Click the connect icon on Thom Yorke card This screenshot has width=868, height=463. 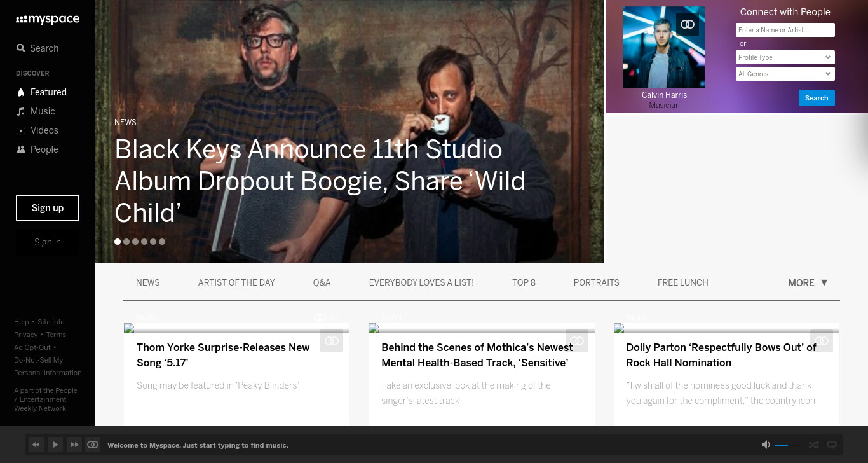tap(332, 341)
